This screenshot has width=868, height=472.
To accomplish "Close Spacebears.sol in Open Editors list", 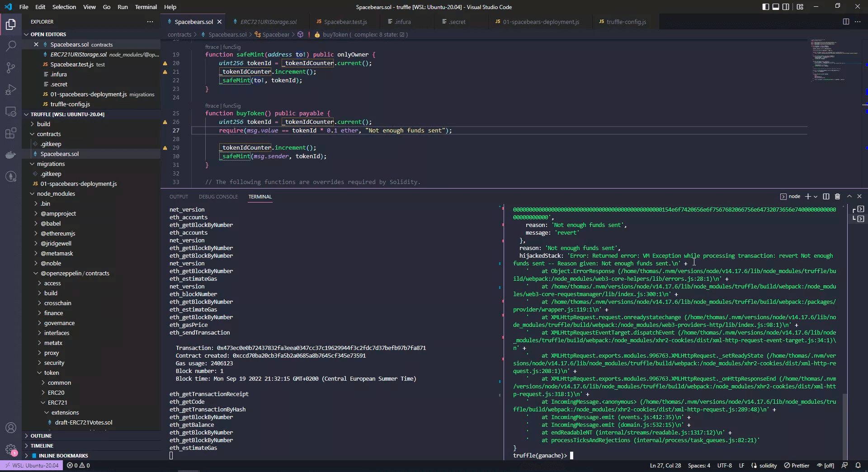I will pos(36,44).
